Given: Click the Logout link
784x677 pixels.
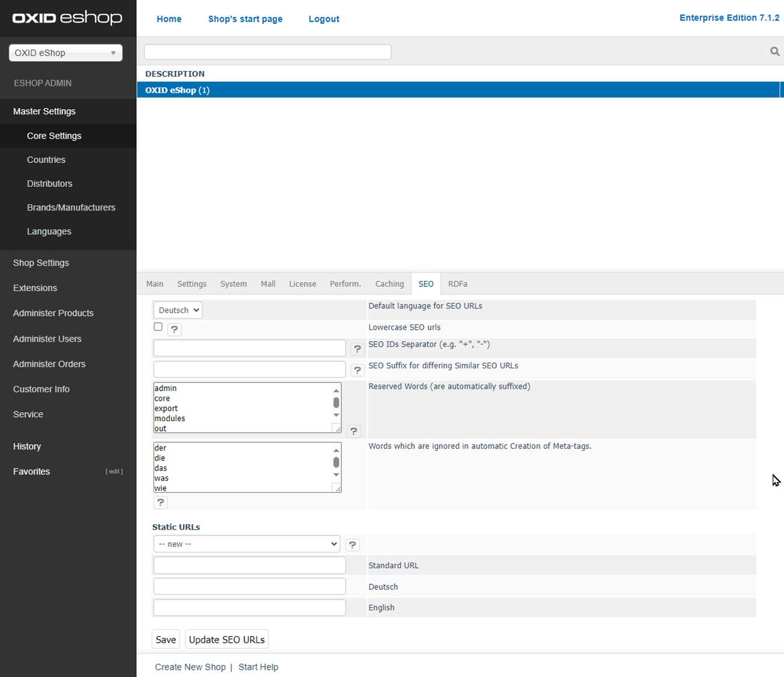Looking at the screenshot, I should (x=323, y=19).
